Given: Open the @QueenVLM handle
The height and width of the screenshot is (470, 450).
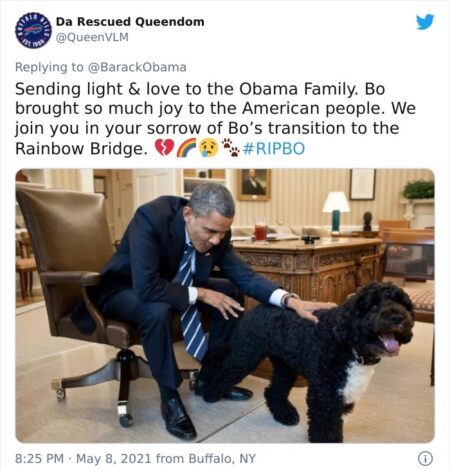Looking at the screenshot, I should coord(92,37).
